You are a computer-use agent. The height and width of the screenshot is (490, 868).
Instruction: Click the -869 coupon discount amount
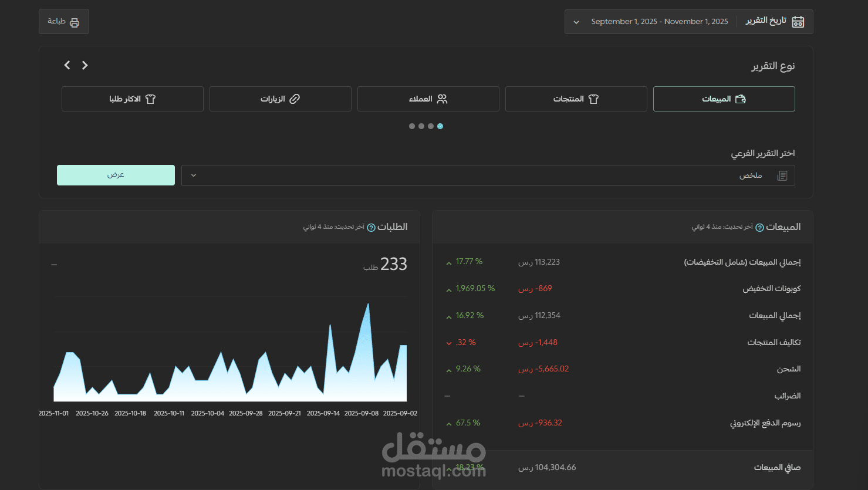[x=535, y=289]
